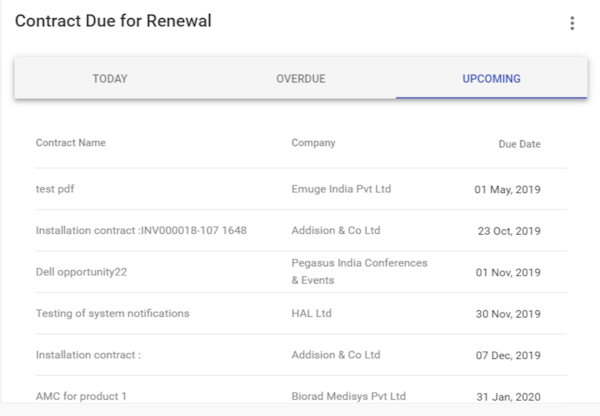The width and height of the screenshot is (600, 416).
Task: Open the Dell opportunity22 contract
Action: [81, 272]
